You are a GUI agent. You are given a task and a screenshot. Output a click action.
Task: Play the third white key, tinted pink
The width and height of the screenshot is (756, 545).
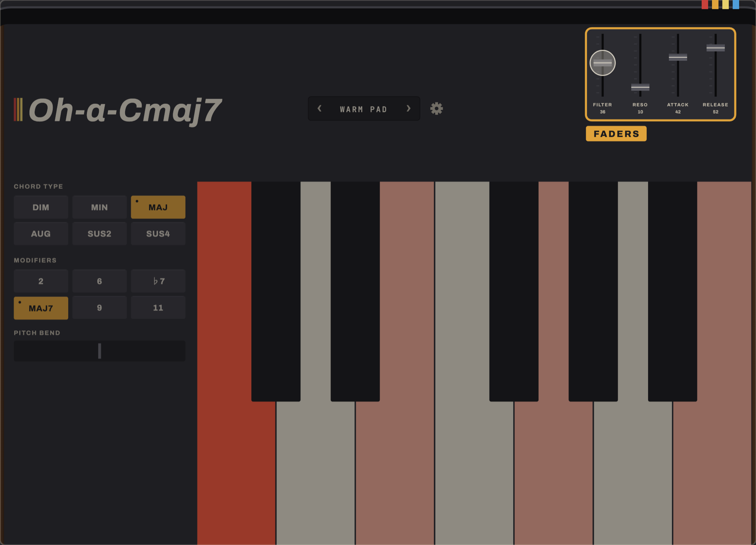(395, 472)
